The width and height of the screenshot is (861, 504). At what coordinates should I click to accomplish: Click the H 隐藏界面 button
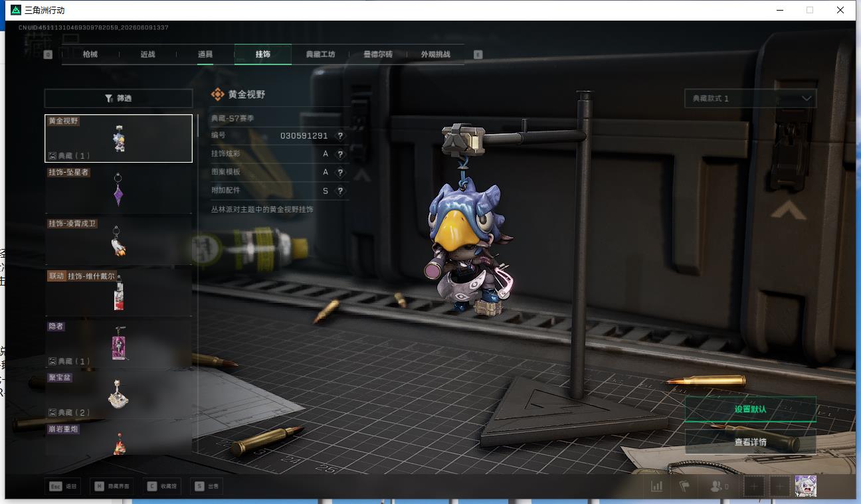pos(113,487)
